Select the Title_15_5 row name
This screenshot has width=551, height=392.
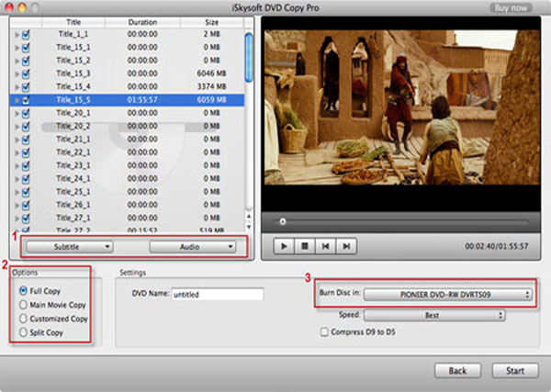pos(73,100)
